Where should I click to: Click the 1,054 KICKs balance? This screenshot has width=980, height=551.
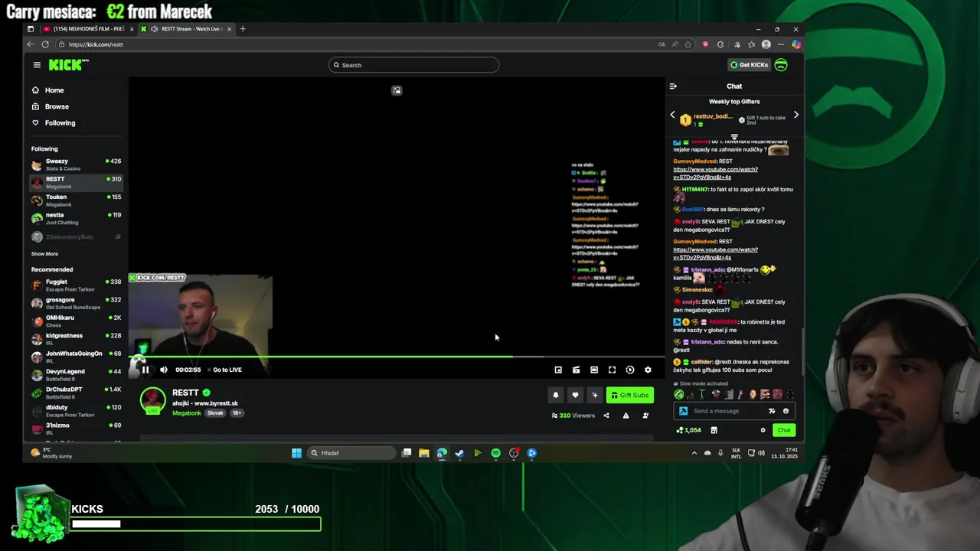tap(688, 430)
